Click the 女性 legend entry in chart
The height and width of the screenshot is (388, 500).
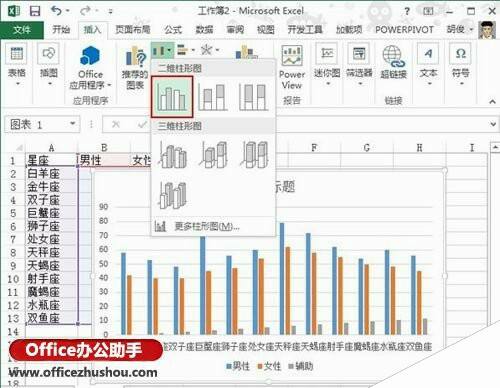[x=269, y=366]
